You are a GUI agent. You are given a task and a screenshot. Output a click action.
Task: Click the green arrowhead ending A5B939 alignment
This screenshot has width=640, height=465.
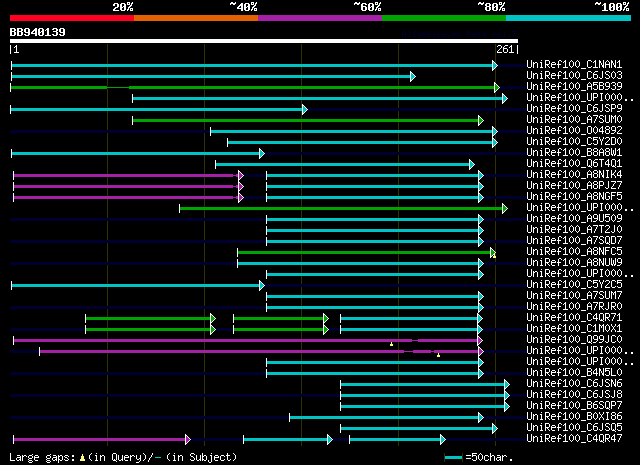click(497, 87)
